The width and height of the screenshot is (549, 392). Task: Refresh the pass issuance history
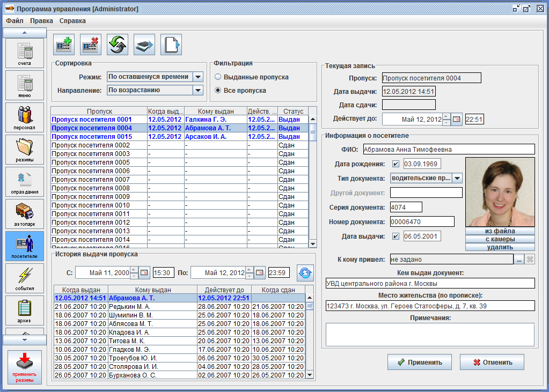point(305,273)
